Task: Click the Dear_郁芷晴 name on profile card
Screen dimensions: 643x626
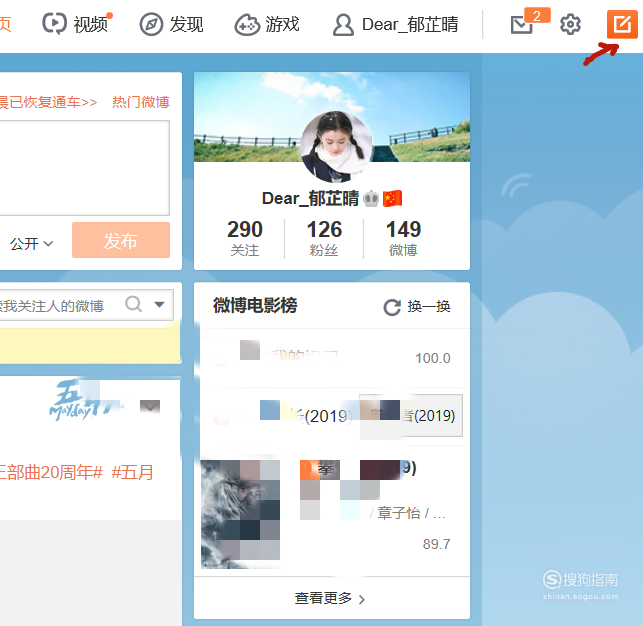Action: click(x=310, y=199)
